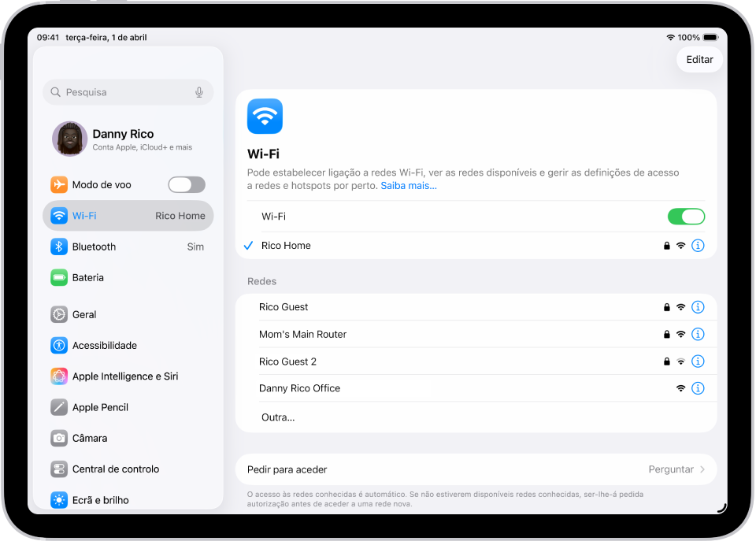756x545 pixels.
Task: Tap Outra... to join another network
Action: click(x=476, y=417)
